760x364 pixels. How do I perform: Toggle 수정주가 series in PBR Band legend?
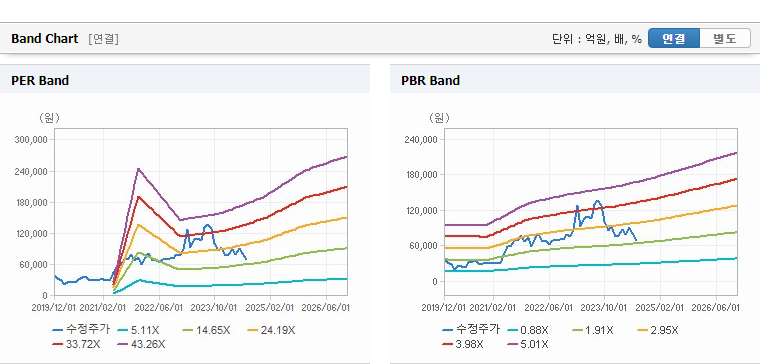coord(471,330)
